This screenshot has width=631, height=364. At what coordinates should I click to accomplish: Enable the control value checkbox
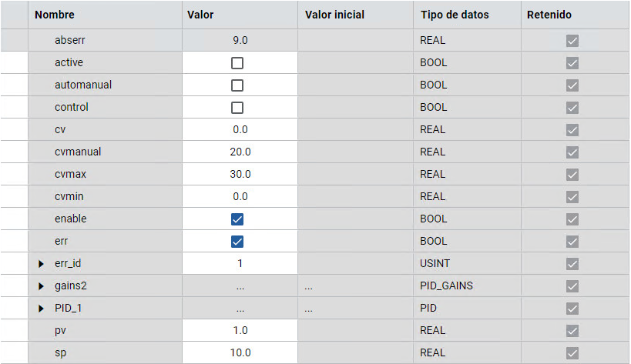tap(237, 108)
